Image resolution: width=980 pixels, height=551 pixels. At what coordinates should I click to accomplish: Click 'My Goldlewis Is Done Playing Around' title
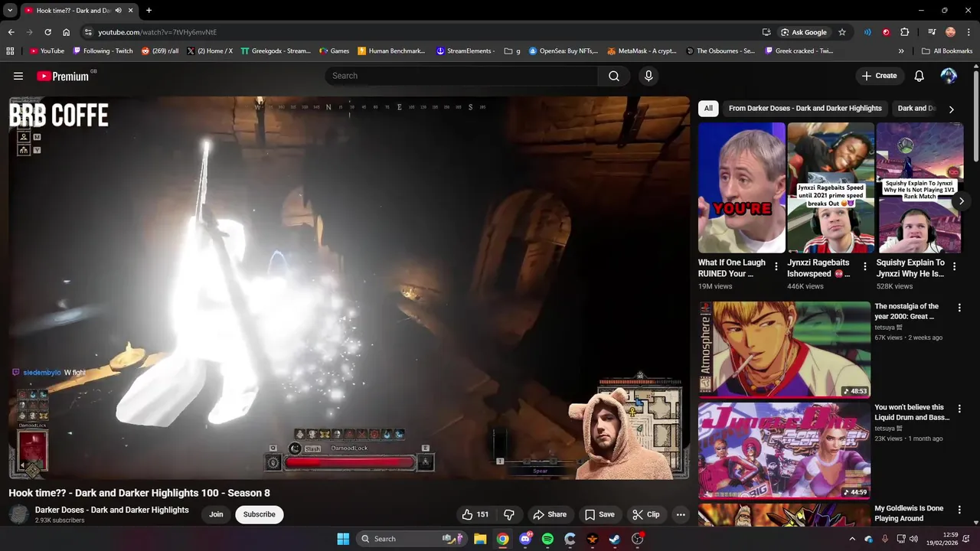(x=909, y=514)
